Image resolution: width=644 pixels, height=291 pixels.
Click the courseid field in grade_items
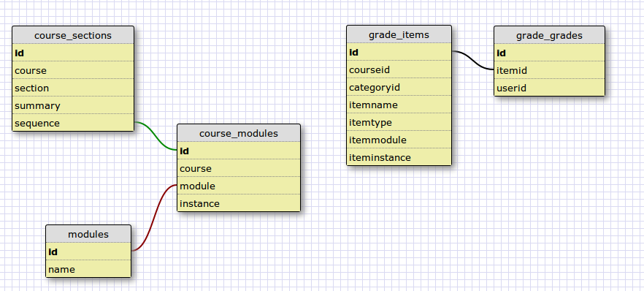(x=399, y=69)
